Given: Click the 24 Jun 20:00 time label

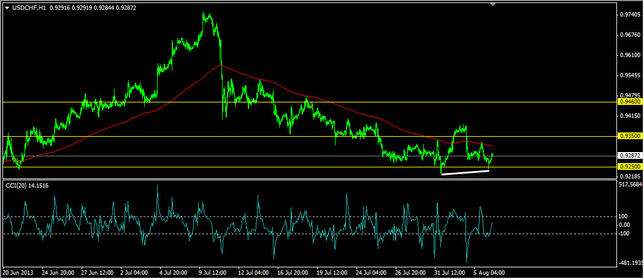Looking at the screenshot, I should click(x=58, y=272).
